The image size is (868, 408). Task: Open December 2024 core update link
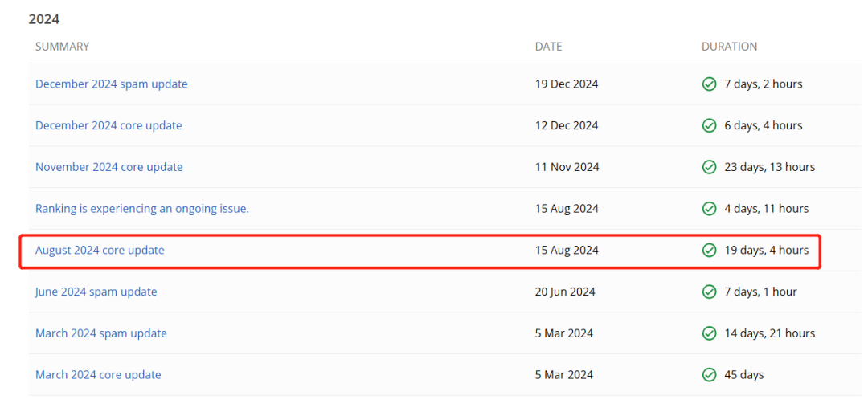tap(108, 126)
